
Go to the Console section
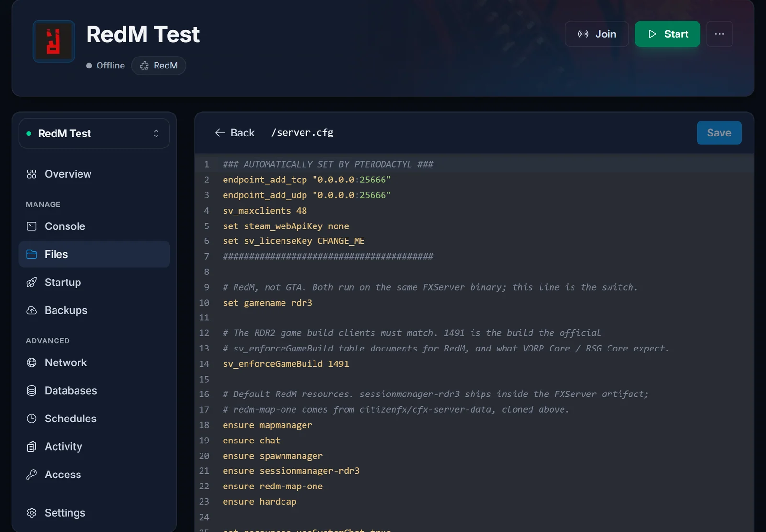[x=94, y=226]
